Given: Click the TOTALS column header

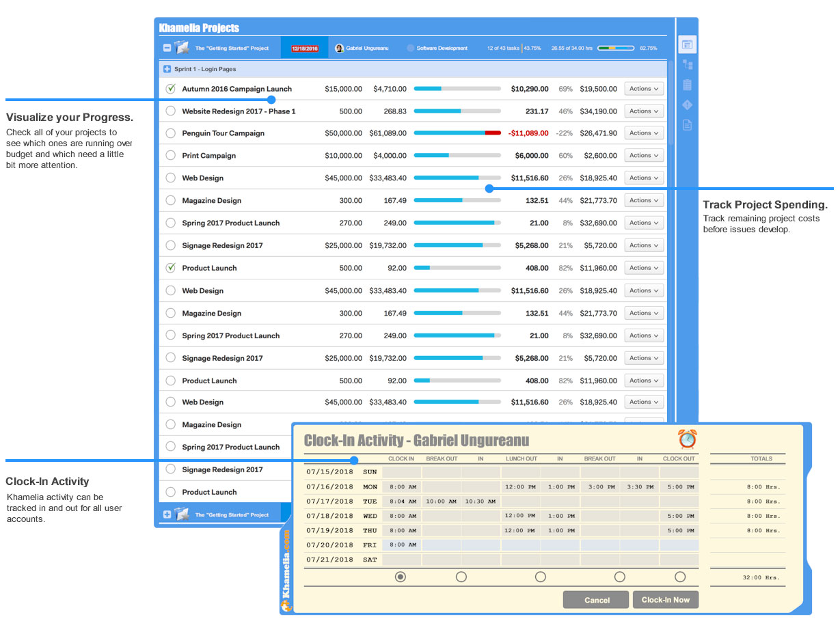Looking at the screenshot, I should (761, 458).
